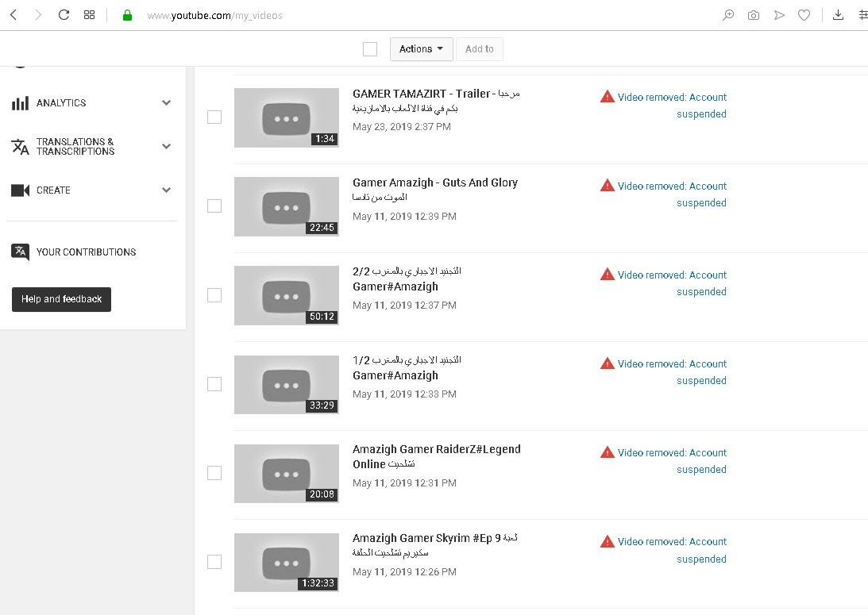Image resolution: width=868 pixels, height=615 pixels.
Task: Select the Guts And Glory video checkbox
Action: 214,206
